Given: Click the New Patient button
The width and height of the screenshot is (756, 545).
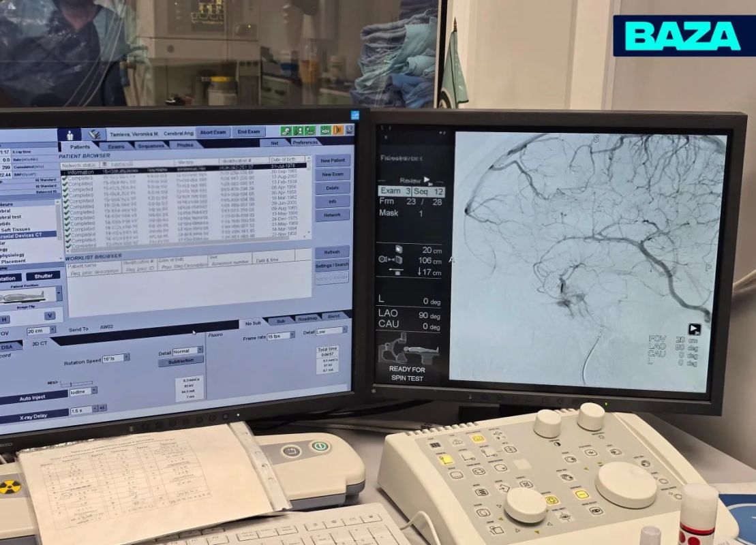Looking at the screenshot, I should (x=333, y=161).
